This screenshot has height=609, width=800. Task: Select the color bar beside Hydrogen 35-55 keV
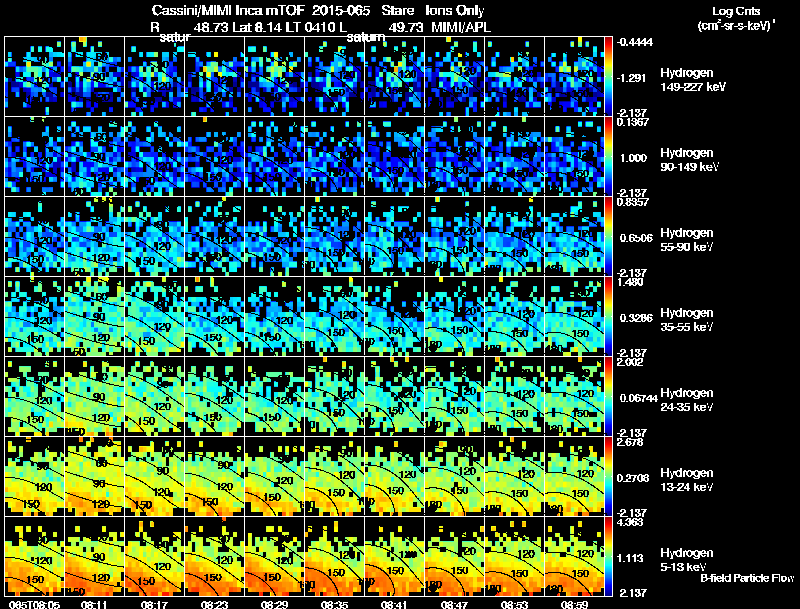pyautogui.click(x=608, y=316)
